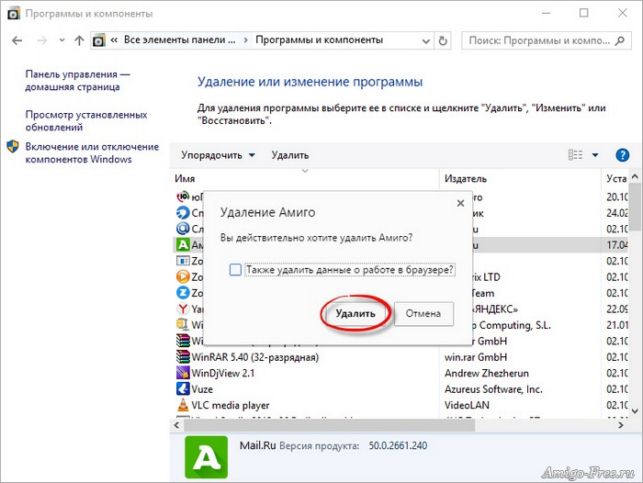Open the recent locations dropdown arrow
Image resolution: width=643 pixels, height=483 pixels.
pyautogui.click(x=62, y=41)
